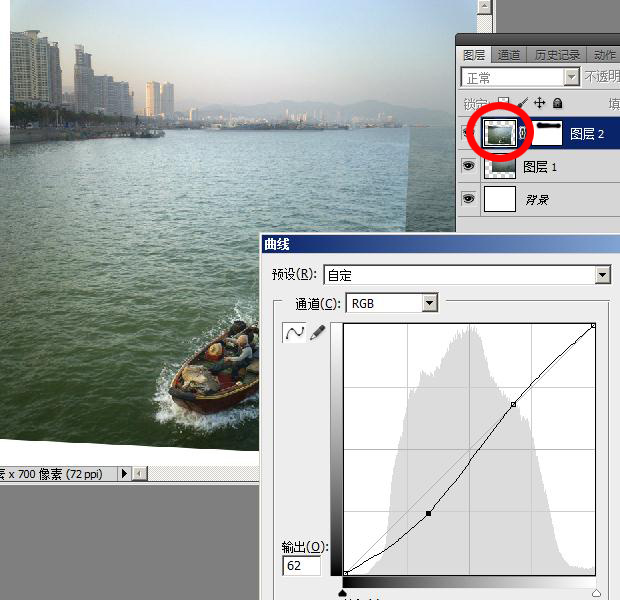Click the 曲线 dialog title bar

click(x=440, y=244)
